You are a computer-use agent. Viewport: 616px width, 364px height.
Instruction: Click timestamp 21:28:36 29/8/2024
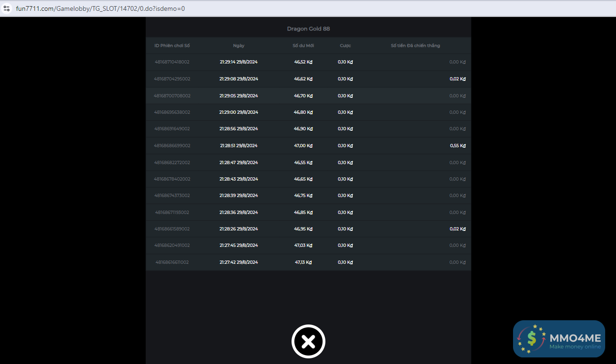[x=238, y=213]
